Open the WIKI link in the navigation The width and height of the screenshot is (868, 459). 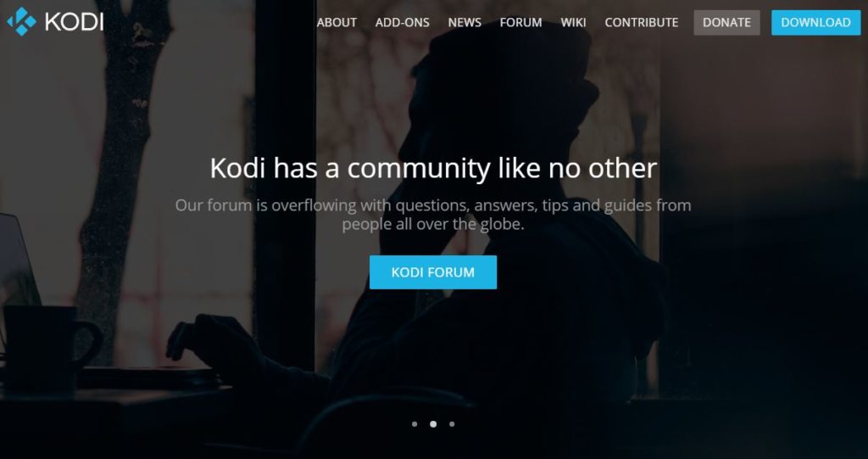[x=573, y=23]
